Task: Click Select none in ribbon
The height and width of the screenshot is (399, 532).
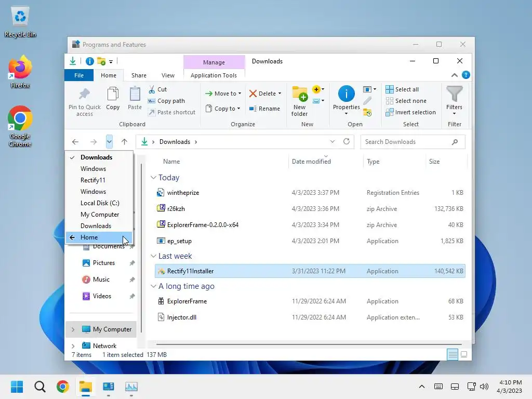Action: [406, 101]
